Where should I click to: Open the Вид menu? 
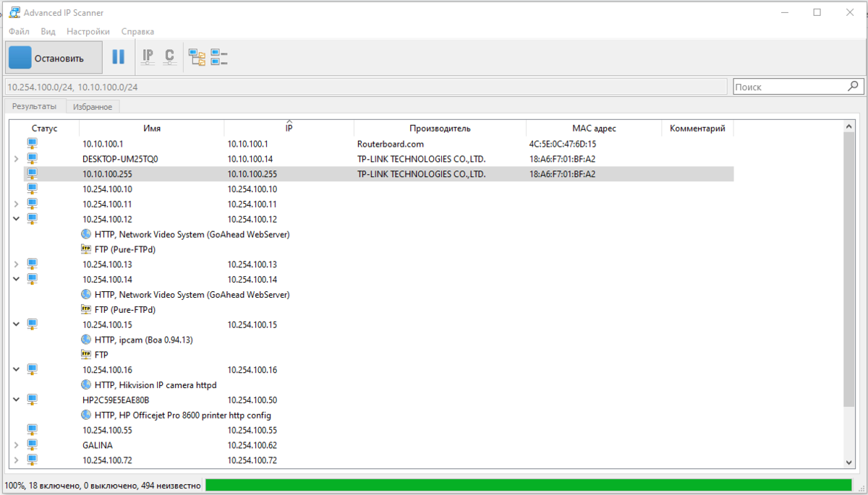pyautogui.click(x=48, y=32)
